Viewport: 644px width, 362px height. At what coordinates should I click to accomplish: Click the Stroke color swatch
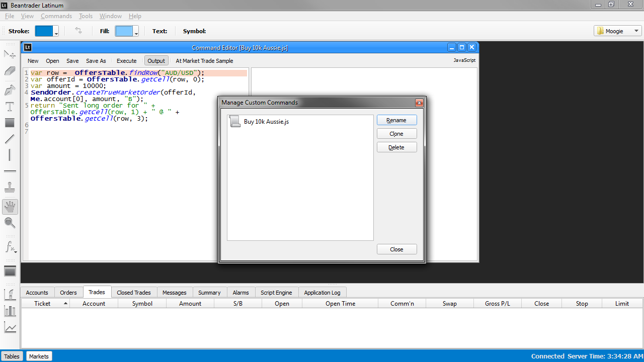tap(44, 31)
